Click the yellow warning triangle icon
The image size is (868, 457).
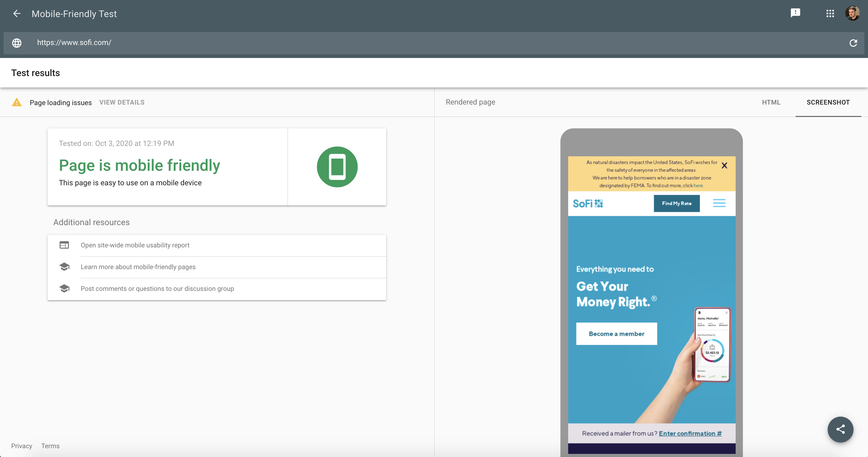click(17, 102)
